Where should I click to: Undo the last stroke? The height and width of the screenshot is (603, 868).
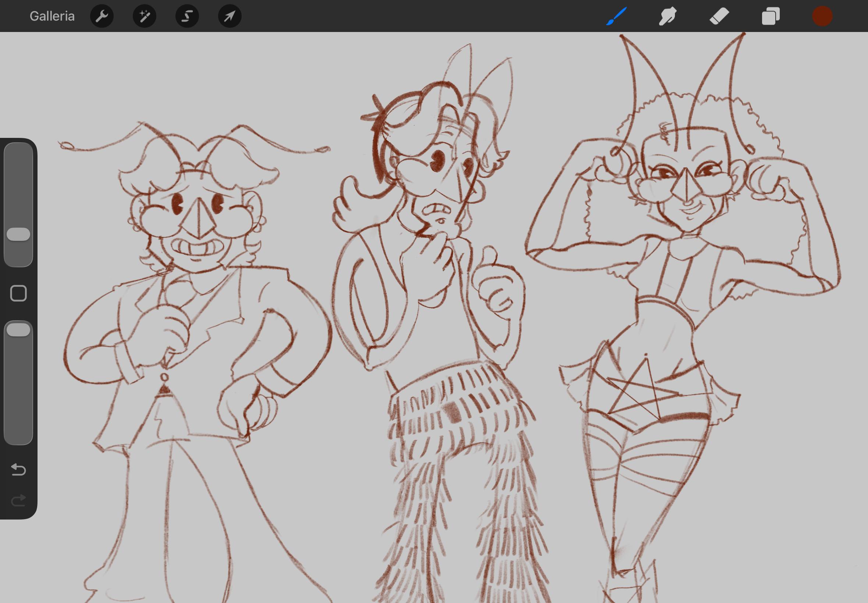18,470
